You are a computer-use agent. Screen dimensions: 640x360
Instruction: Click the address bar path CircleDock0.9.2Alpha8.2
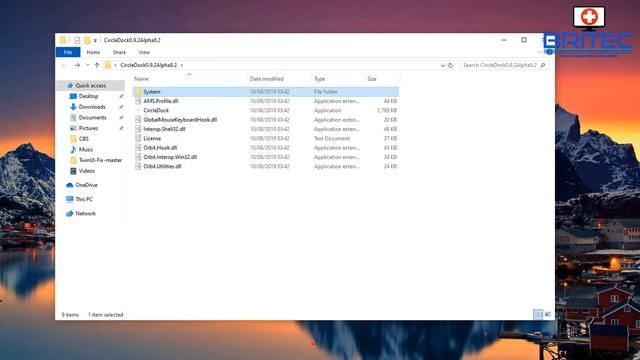pyautogui.click(x=149, y=65)
